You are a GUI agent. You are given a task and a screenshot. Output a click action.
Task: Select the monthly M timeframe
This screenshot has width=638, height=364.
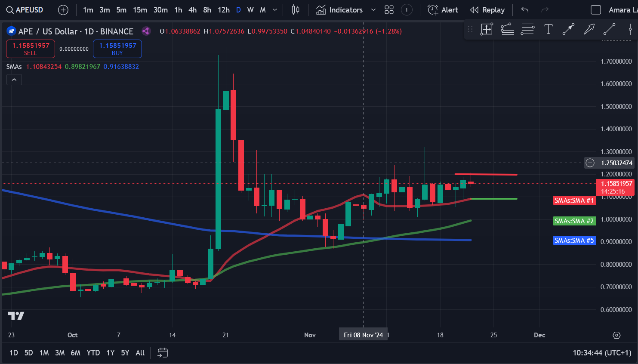click(x=263, y=10)
